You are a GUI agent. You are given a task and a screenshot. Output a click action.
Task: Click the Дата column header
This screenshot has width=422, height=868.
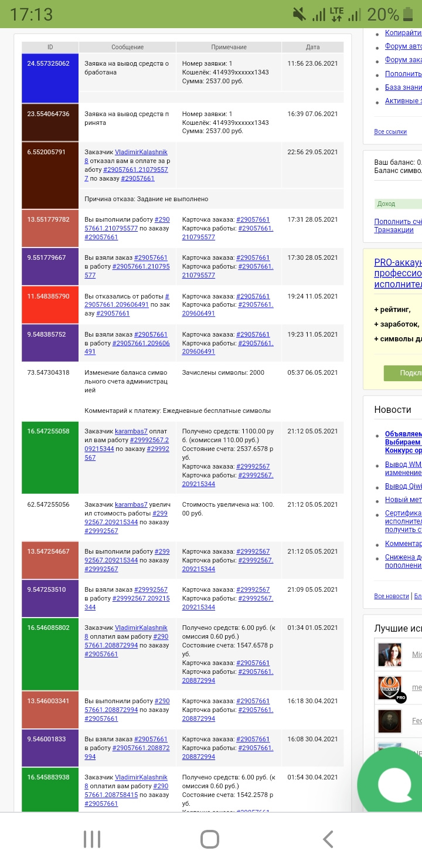click(312, 47)
